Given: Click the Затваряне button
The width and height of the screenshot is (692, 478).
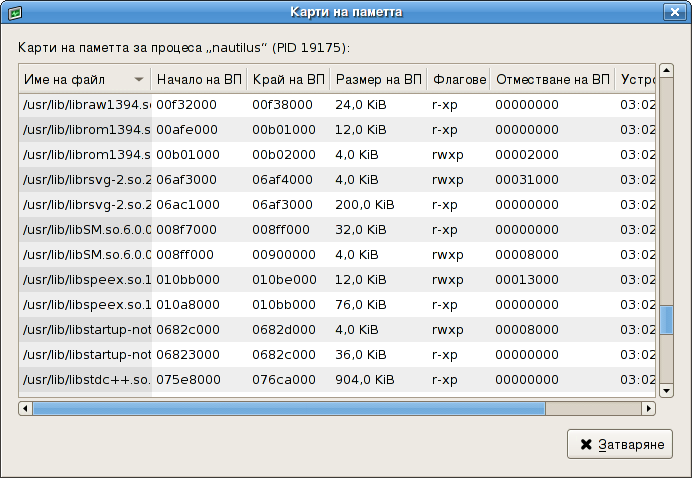Looking at the screenshot, I should pos(620,444).
